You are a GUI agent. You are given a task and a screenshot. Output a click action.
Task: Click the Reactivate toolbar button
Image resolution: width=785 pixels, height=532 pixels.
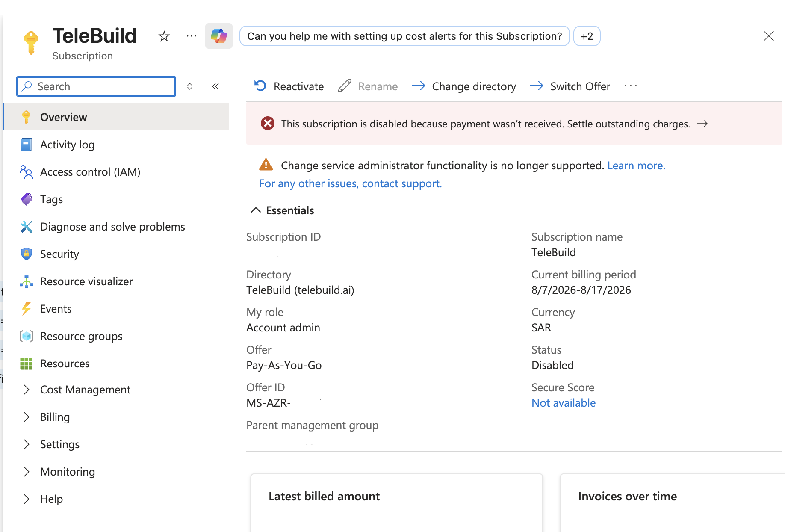click(x=289, y=86)
